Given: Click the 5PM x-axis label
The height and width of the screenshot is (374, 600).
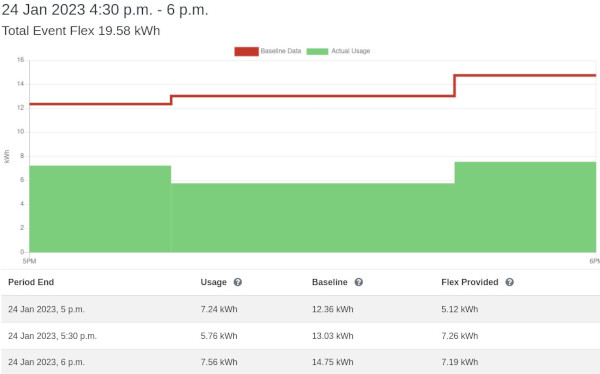Looking at the screenshot, I should click(29, 261).
